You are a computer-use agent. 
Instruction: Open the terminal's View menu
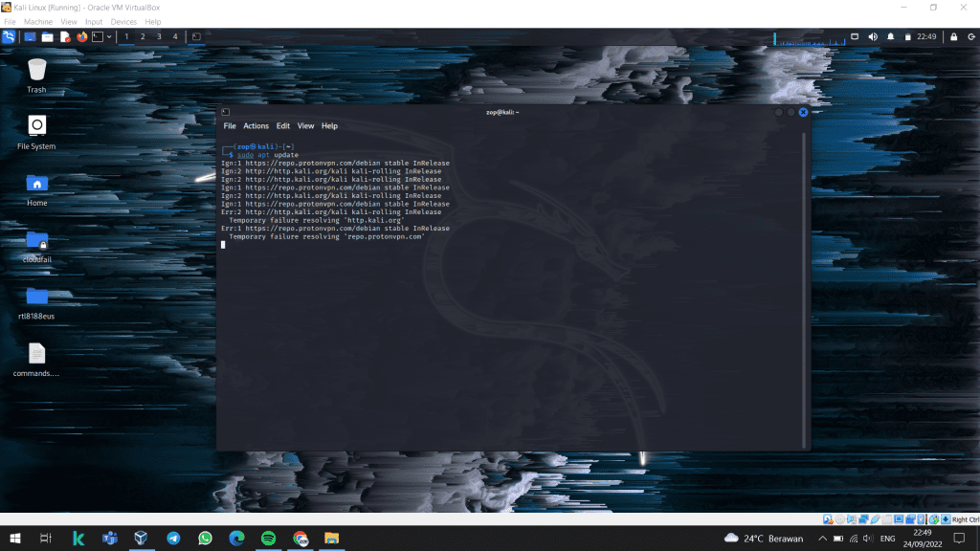[305, 126]
